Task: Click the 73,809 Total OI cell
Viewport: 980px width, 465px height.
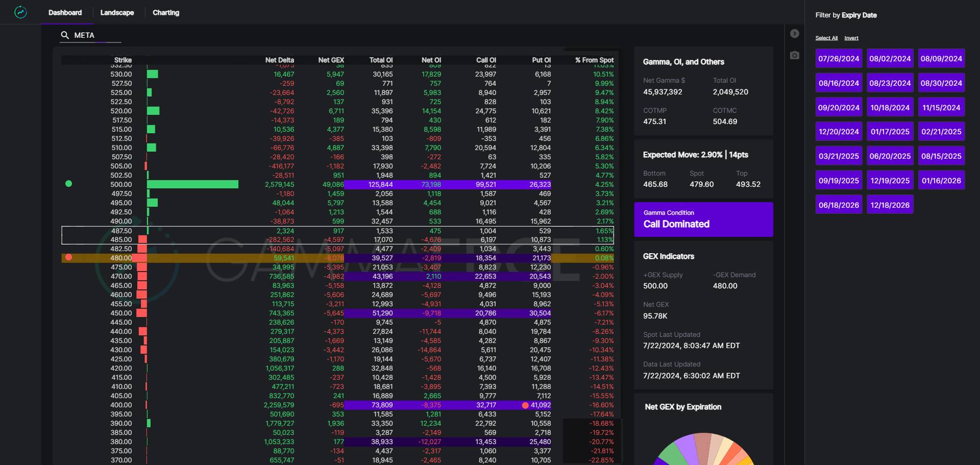Action: click(382, 405)
